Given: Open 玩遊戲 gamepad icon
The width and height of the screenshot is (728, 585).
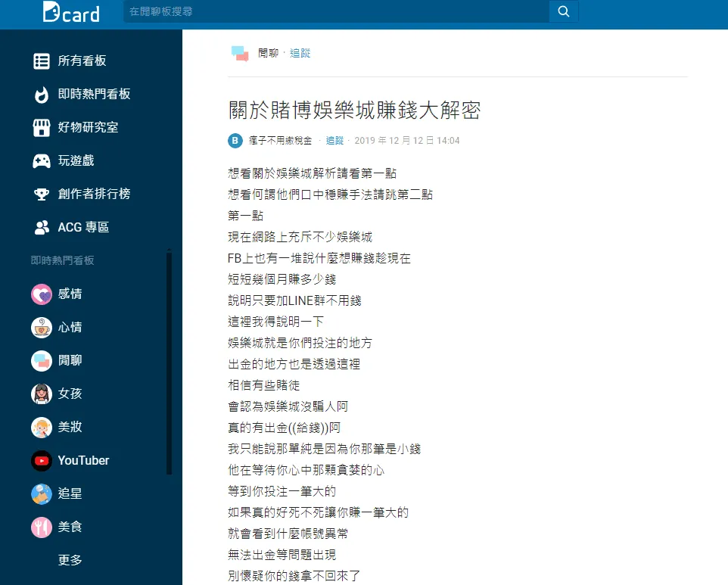Looking at the screenshot, I should click(42, 161).
